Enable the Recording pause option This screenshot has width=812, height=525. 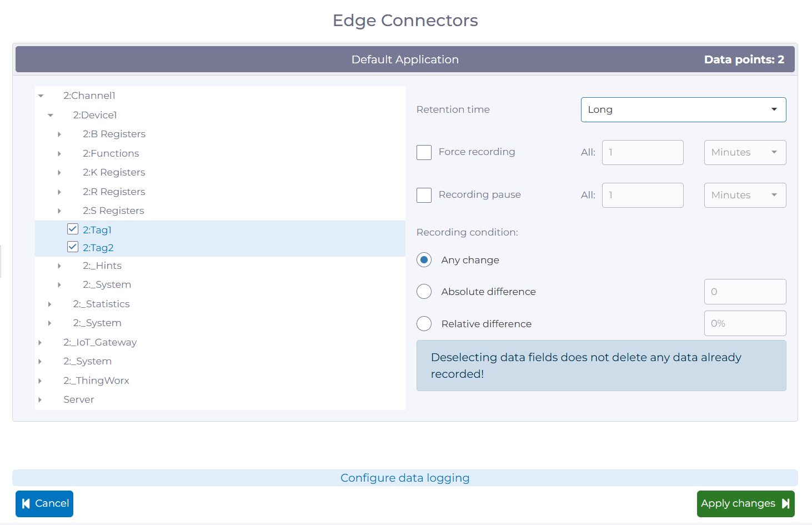click(x=424, y=195)
